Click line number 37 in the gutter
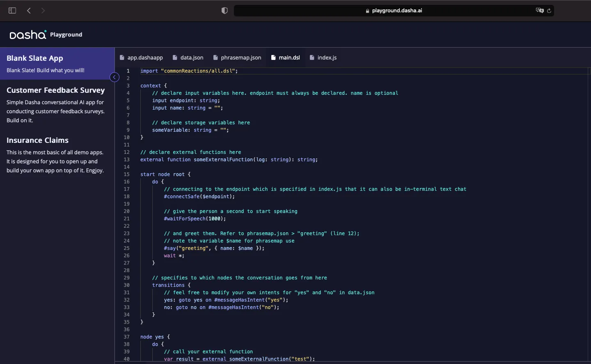This screenshot has height=364, width=591. click(127, 337)
